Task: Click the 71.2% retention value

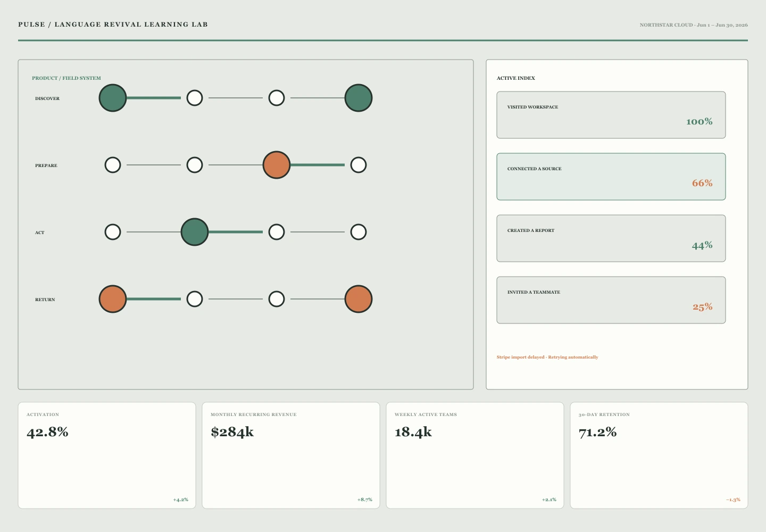Action: tap(597, 432)
